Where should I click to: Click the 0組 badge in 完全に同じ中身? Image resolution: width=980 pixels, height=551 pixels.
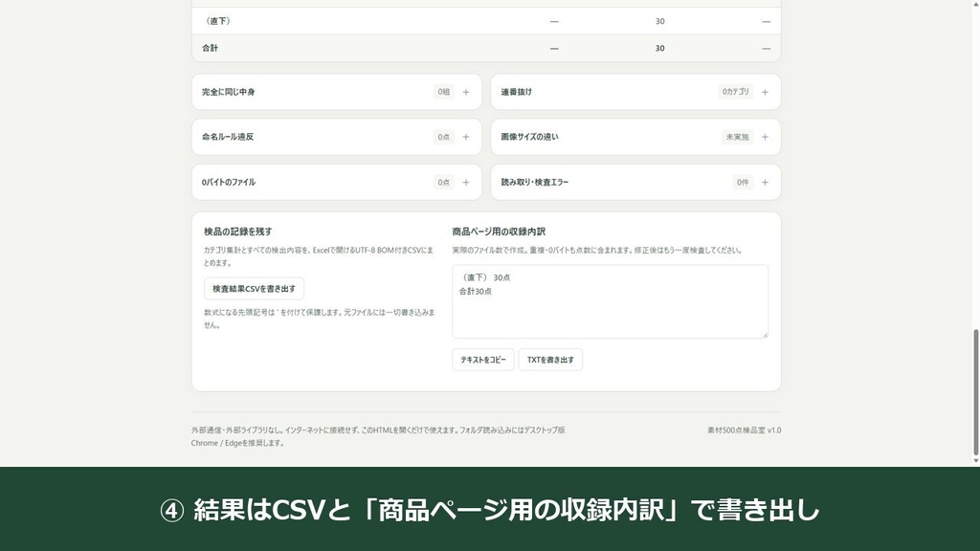pyautogui.click(x=444, y=92)
